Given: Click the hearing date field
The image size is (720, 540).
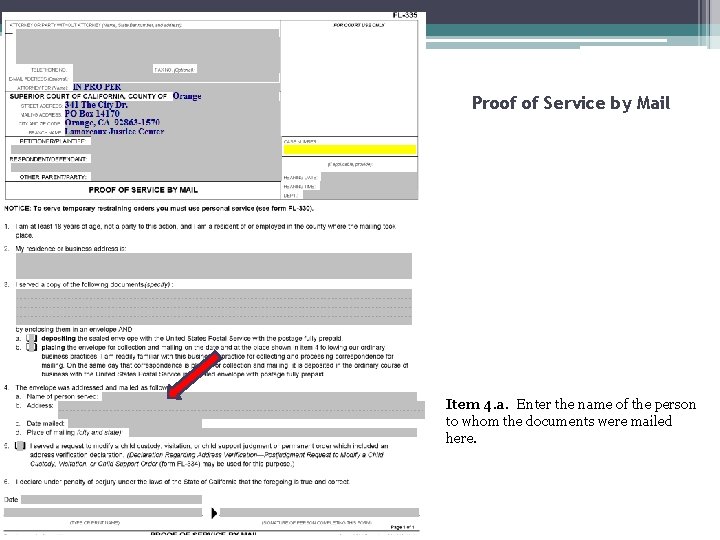Looking at the screenshot, I should [369, 177].
